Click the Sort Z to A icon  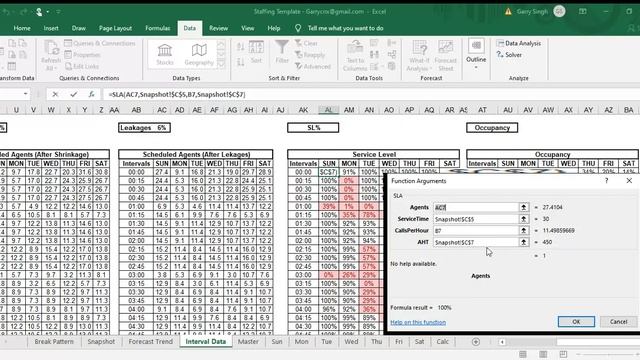240,62
